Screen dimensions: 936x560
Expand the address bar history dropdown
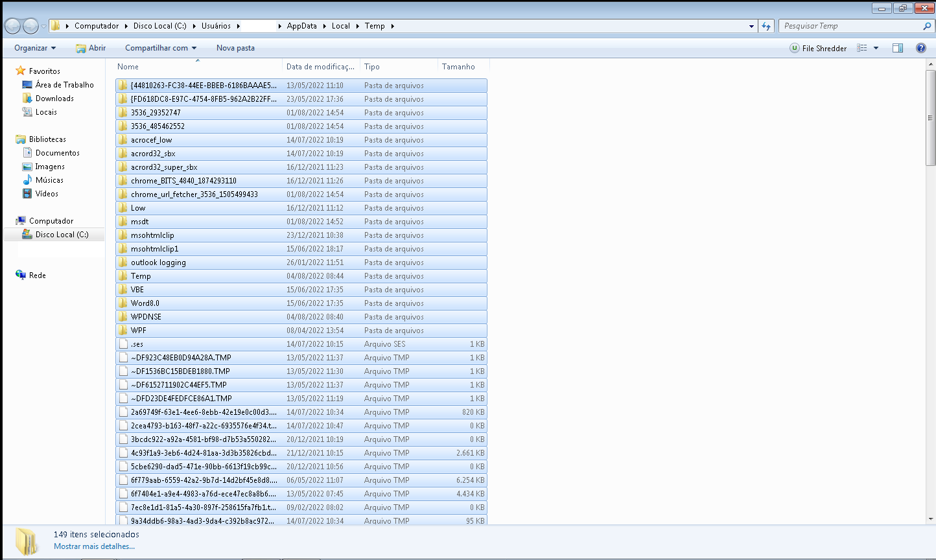coord(751,26)
